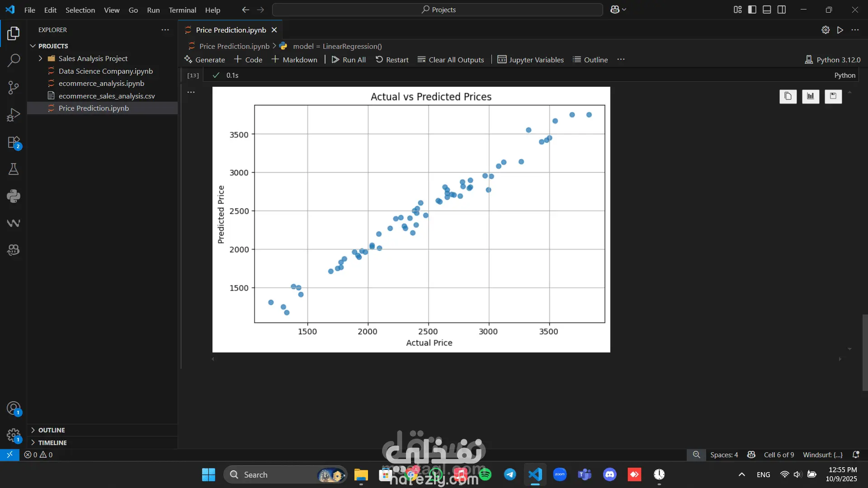This screenshot has width=868, height=488.
Task: Open notebook toolbar overflow menu
Action: point(621,60)
